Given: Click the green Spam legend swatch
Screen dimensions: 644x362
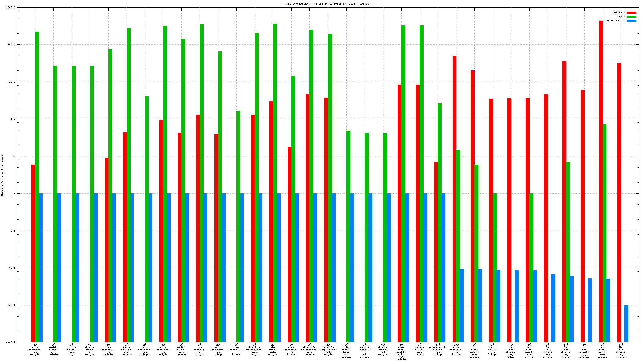Looking at the screenshot, I should tap(631, 17).
